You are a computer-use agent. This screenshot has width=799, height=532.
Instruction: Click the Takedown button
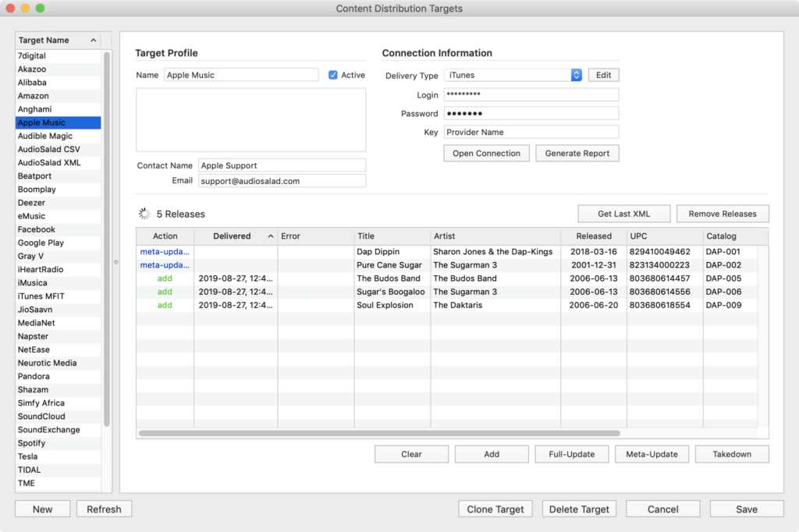[732, 454]
